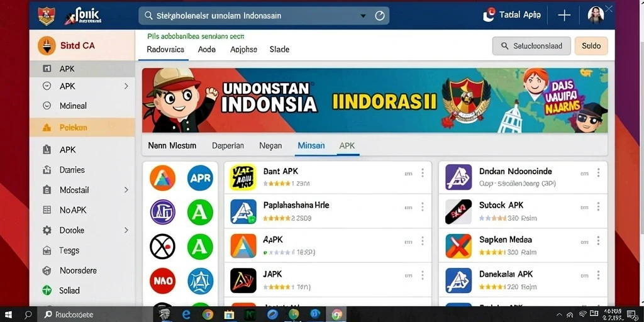Switch to the Apjohse tab
644x322 pixels.
[243, 49]
